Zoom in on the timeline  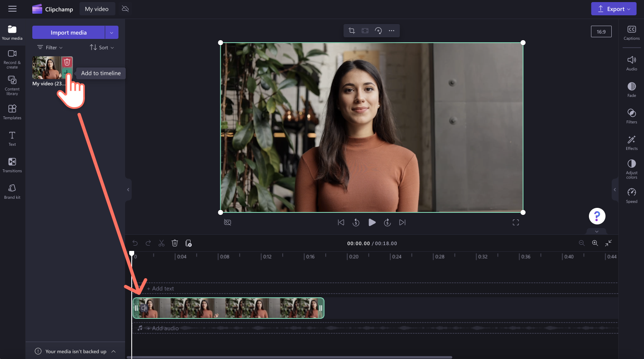pyautogui.click(x=595, y=243)
